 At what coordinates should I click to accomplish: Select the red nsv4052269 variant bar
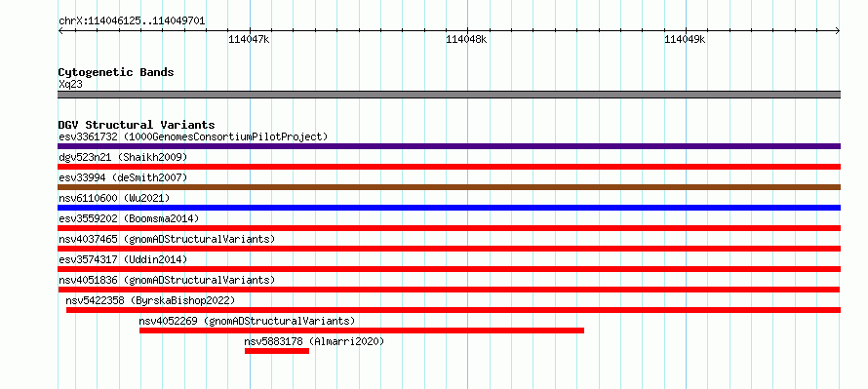(362, 331)
